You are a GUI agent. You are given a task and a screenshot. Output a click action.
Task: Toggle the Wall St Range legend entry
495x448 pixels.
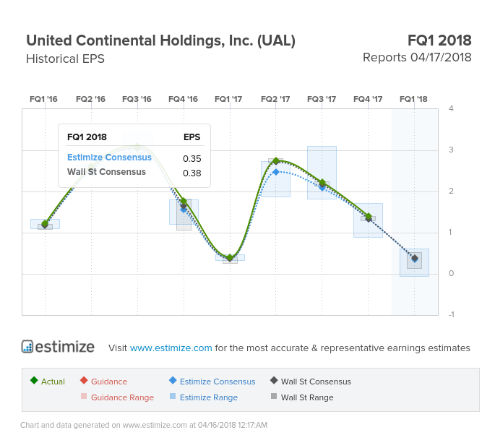[x=302, y=397]
